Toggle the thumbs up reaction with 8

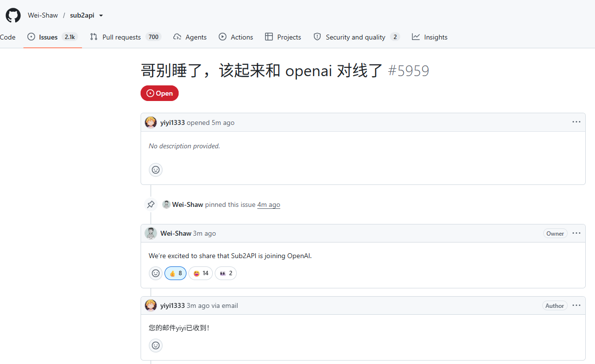[175, 273]
